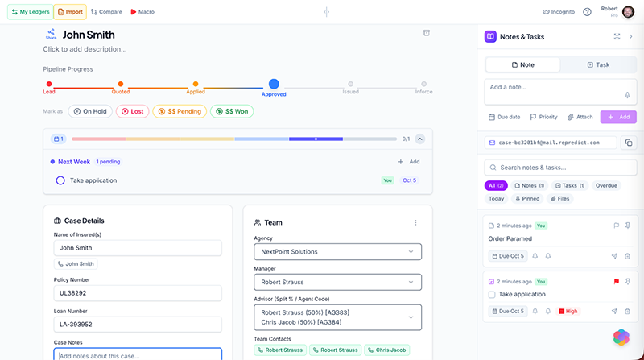Filter by All notes and tasks
The image size is (644, 360).
coord(496,186)
